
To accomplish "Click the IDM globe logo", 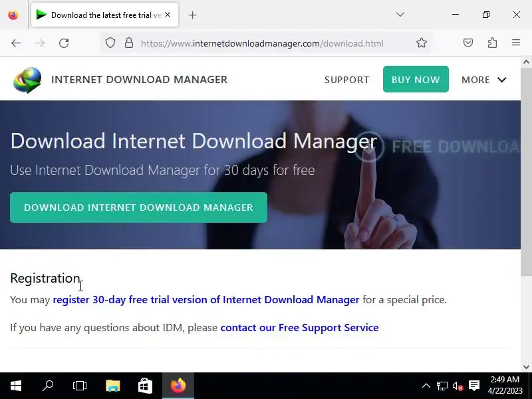I will tap(27, 80).
